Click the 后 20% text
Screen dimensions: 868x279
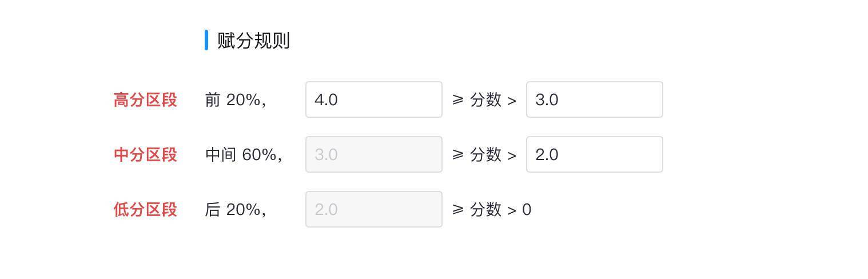235,210
